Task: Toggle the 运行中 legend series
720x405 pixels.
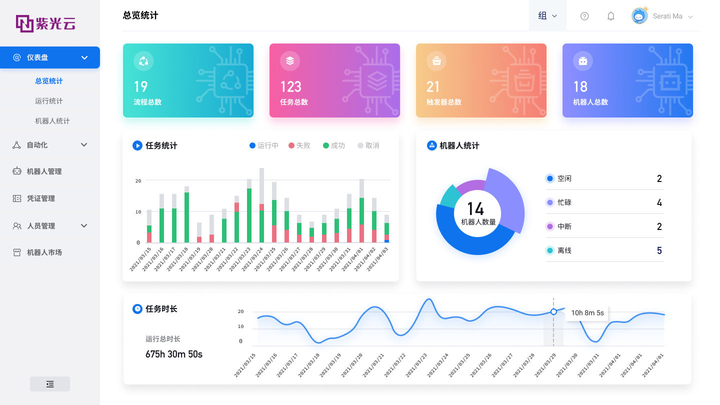Action: [x=263, y=146]
